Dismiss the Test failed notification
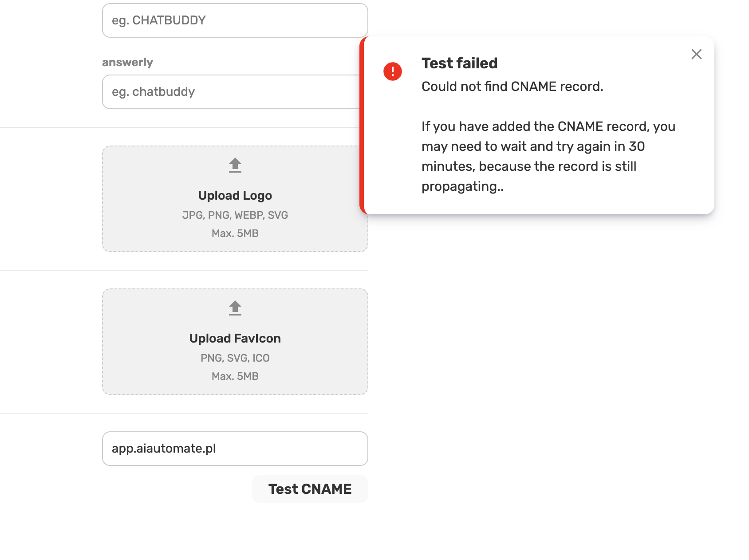The width and height of the screenshot is (749, 560). coord(697,54)
